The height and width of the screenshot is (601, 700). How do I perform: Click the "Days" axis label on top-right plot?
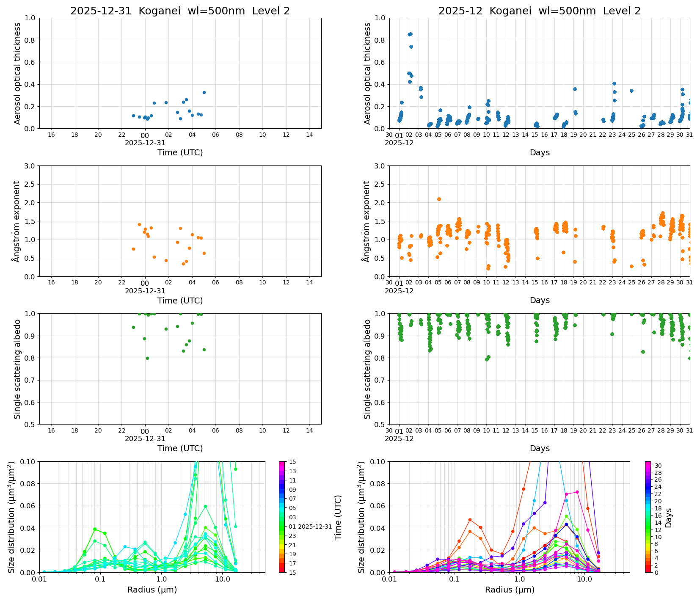point(540,152)
